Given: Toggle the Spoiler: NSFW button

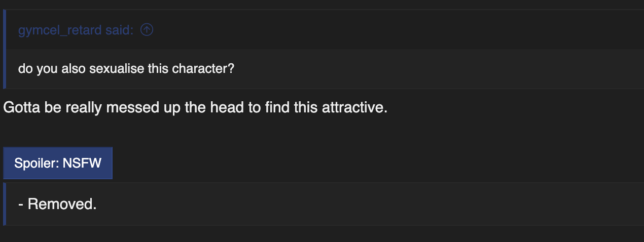Looking at the screenshot, I should 58,164.
